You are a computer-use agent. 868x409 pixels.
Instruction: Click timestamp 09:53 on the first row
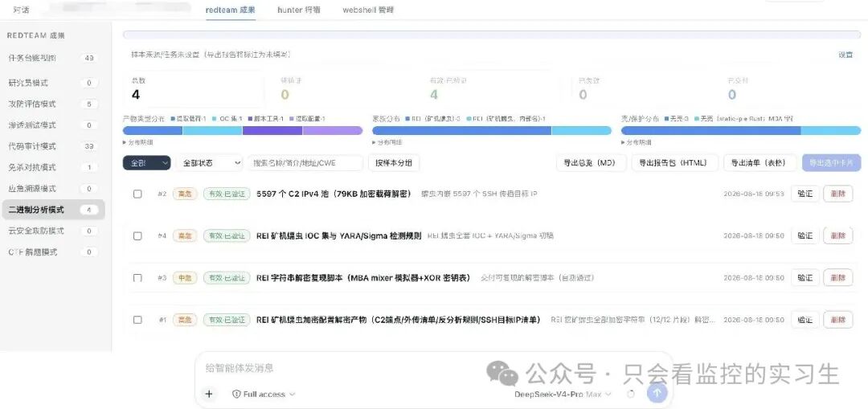754,194
